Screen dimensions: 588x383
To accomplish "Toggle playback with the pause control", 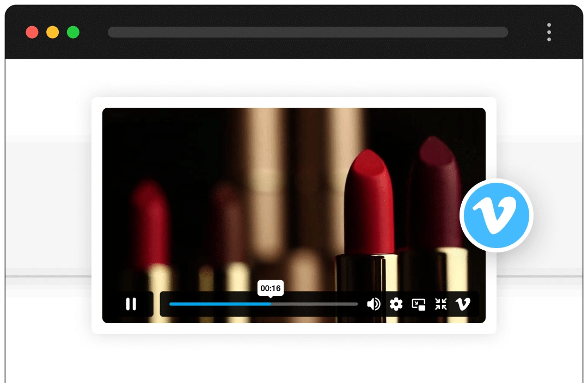I will click(x=131, y=304).
